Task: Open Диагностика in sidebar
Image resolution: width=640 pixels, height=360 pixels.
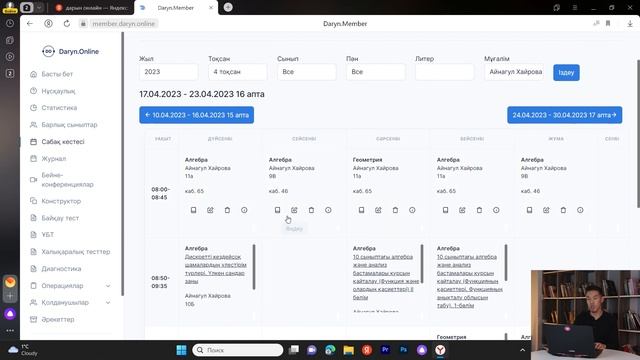Action: (x=61, y=269)
